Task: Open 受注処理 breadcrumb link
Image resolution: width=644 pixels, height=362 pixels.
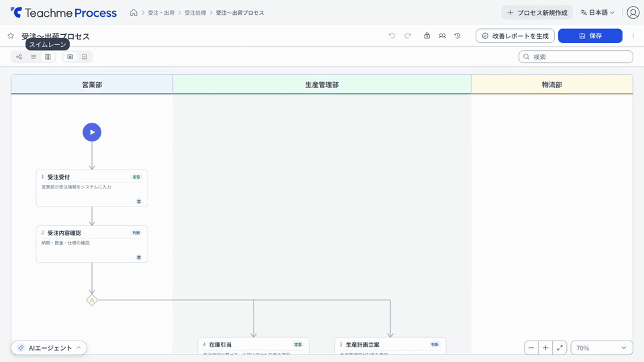Action: (x=195, y=13)
